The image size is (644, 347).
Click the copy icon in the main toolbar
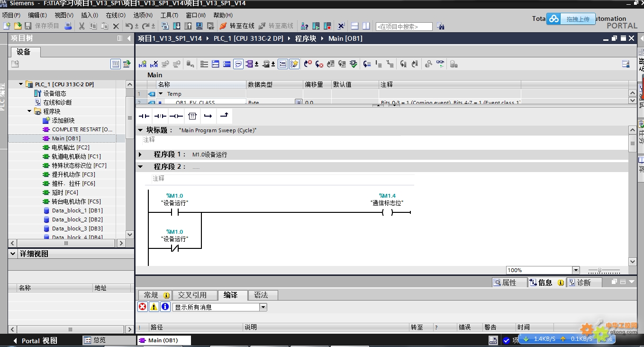93,26
